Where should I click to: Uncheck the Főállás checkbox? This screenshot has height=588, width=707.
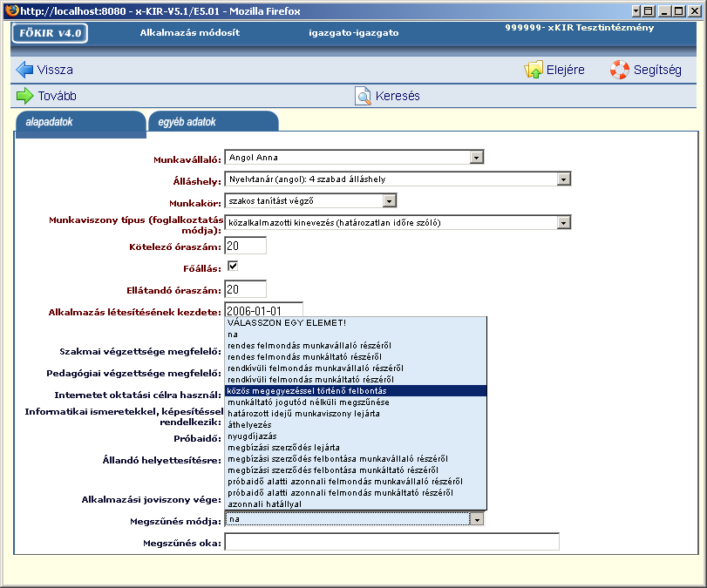pos(233,267)
